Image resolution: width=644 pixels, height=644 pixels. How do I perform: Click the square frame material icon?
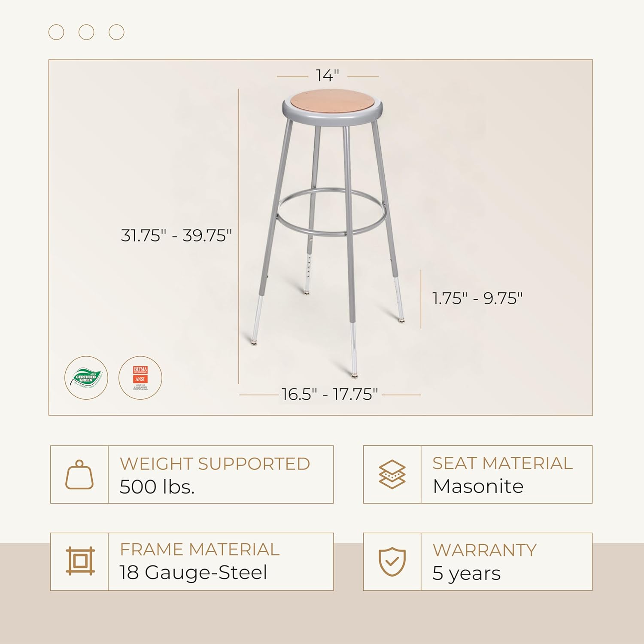point(80,561)
